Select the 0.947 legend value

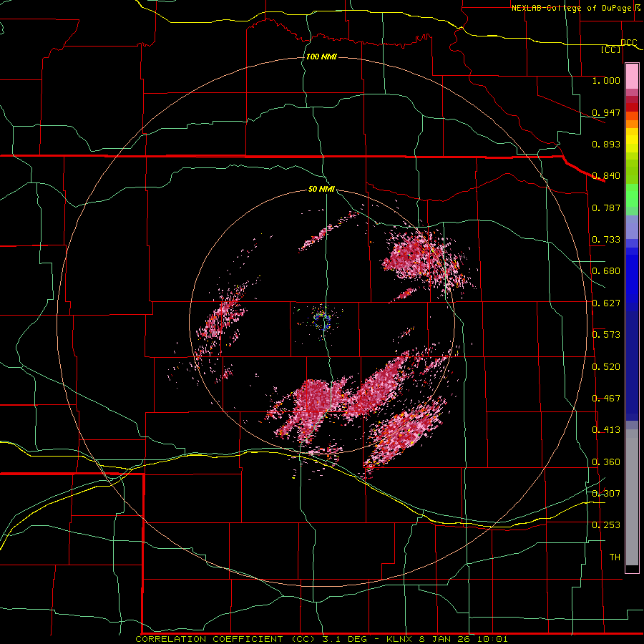606,112
